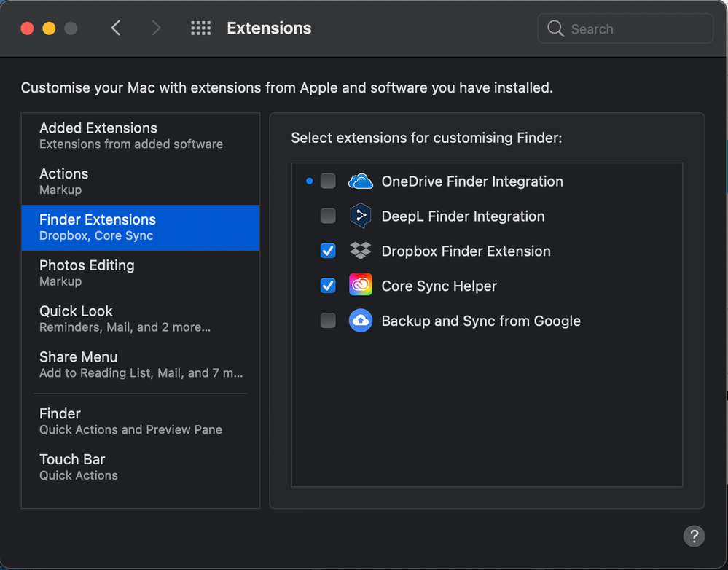
Task: Open help with the question mark button
Action: pos(694,536)
